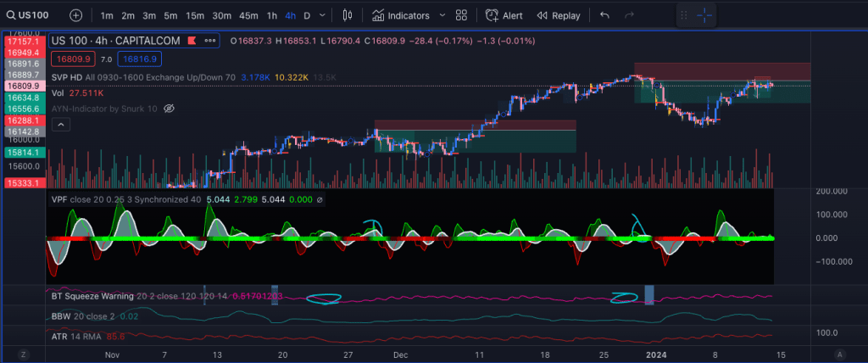Viewport: 868px width, 363px height.
Task: Click the undo arrow
Action: click(x=604, y=15)
